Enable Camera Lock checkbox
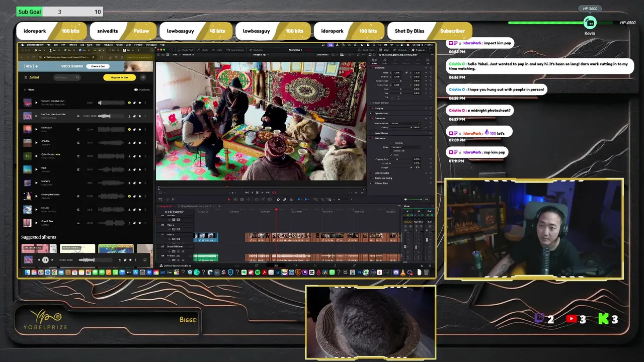This screenshot has height=362, width=644. [x=391, y=151]
